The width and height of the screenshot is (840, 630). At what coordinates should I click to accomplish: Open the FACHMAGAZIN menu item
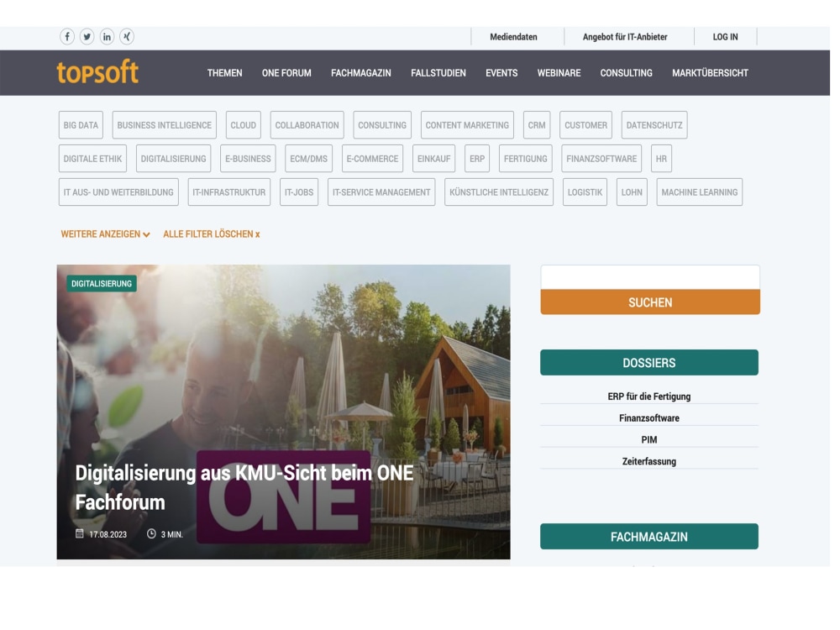pyautogui.click(x=360, y=73)
